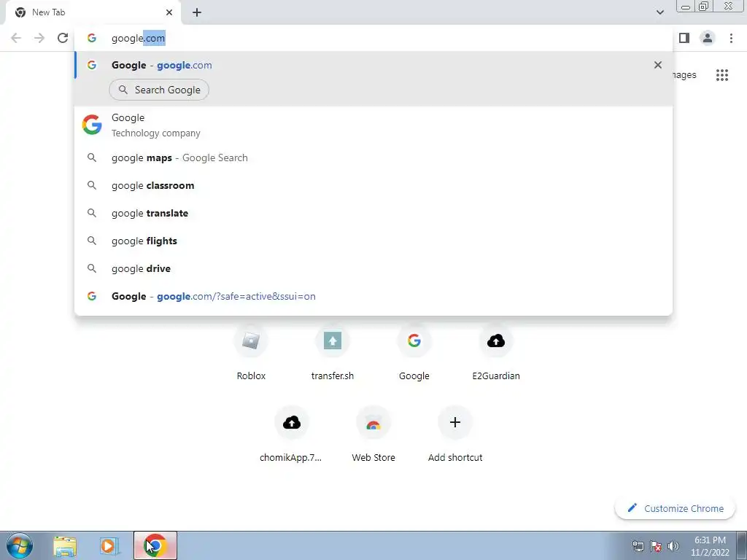Open the tab search dropdown arrow
The height and width of the screenshot is (560, 747).
point(659,12)
